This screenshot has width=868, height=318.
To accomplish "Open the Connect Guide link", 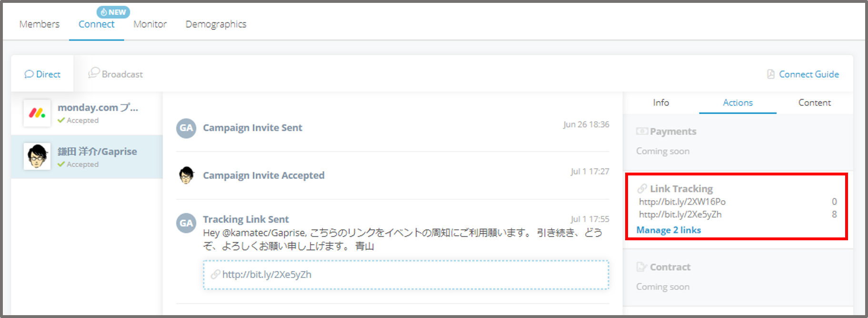I will [808, 74].
